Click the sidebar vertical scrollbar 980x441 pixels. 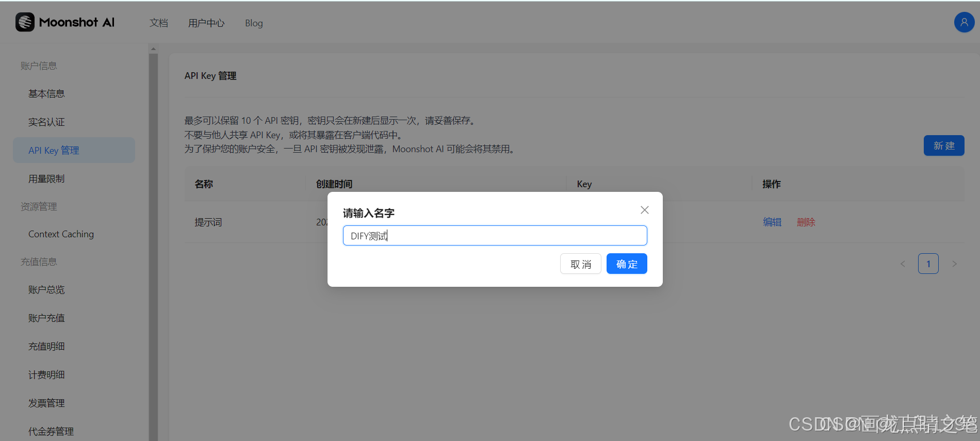(153, 248)
